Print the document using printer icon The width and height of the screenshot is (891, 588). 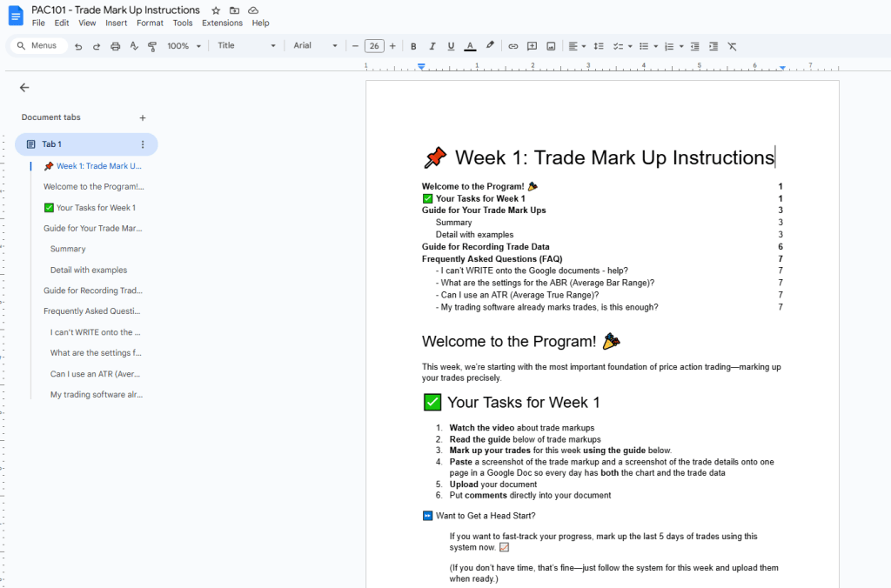(x=116, y=46)
